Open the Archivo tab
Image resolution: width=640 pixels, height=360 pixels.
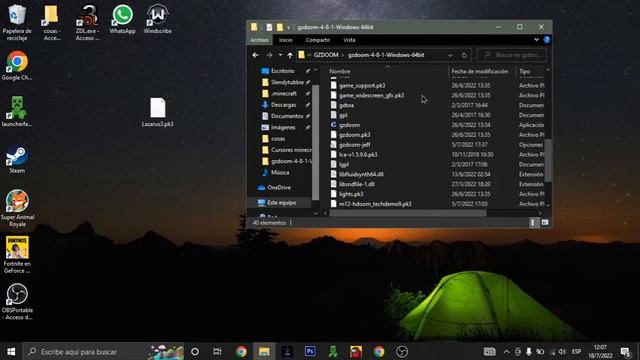coord(259,40)
